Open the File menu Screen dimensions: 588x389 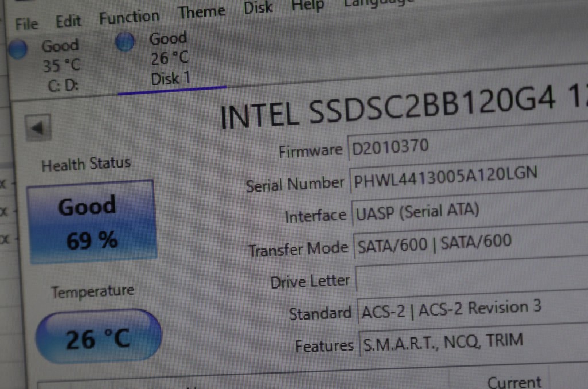point(26,24)
